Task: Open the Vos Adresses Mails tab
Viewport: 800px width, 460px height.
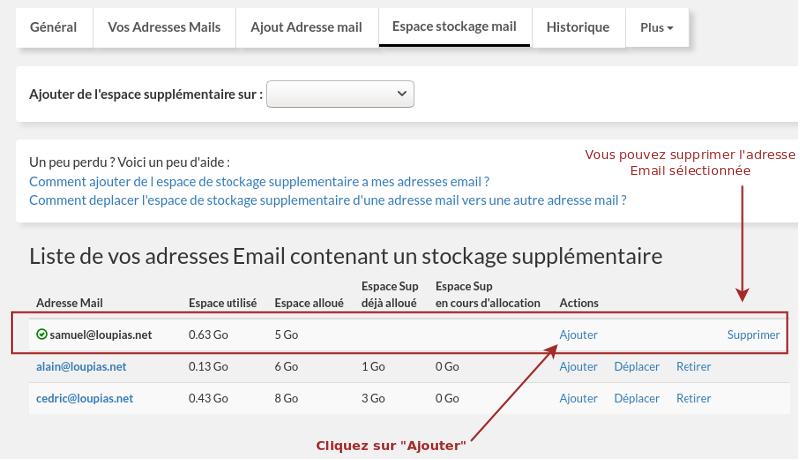Action: 164,28
